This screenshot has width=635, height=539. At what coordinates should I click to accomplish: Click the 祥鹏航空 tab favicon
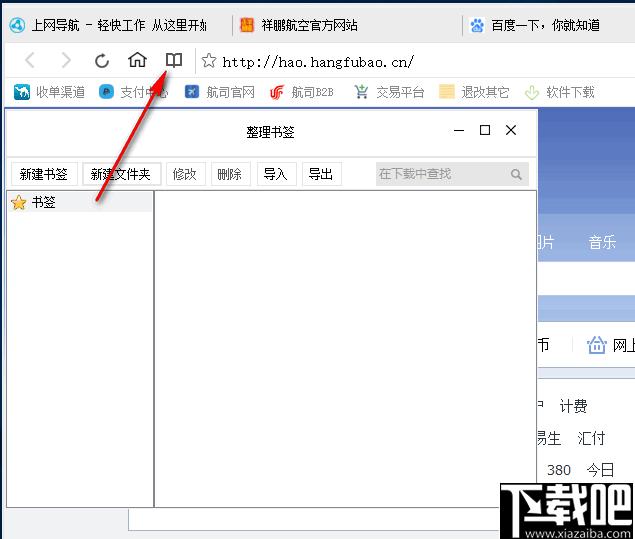click(247, 25)
